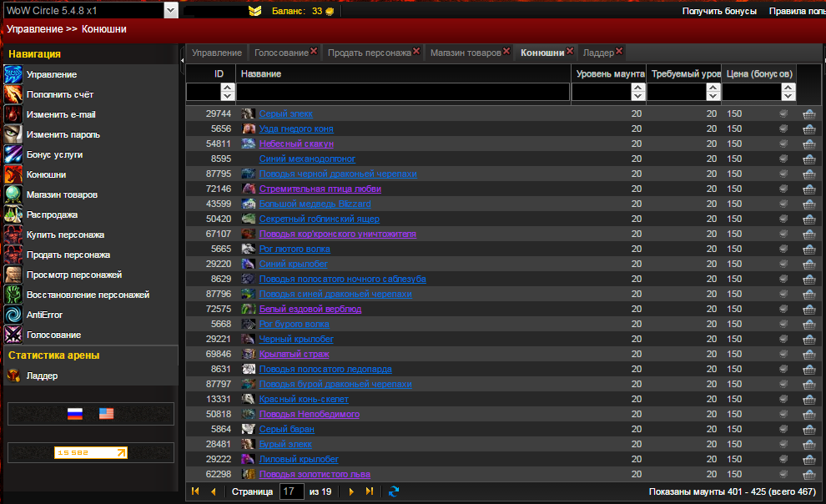Open the Получить бонусы link

tap(719, 11)
